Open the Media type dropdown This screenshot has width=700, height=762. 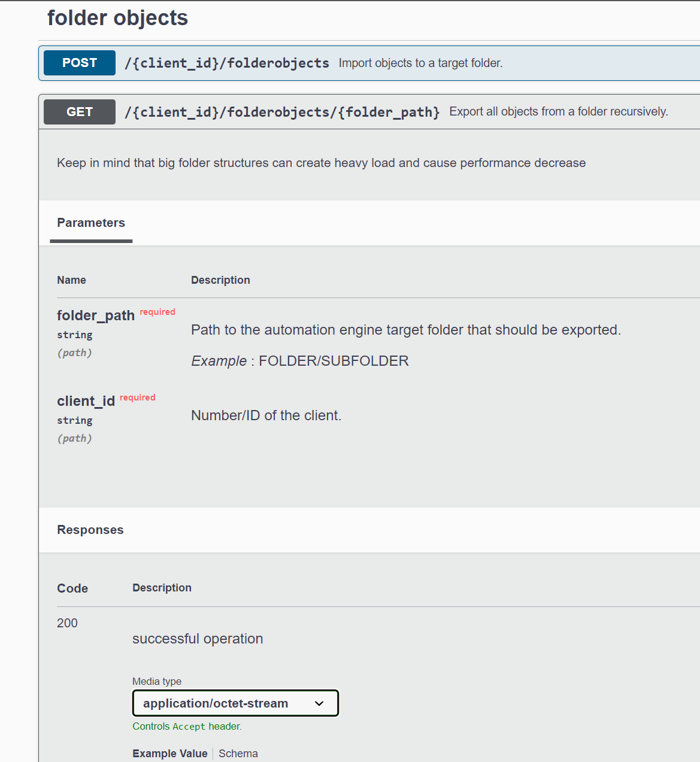point(235,703)
